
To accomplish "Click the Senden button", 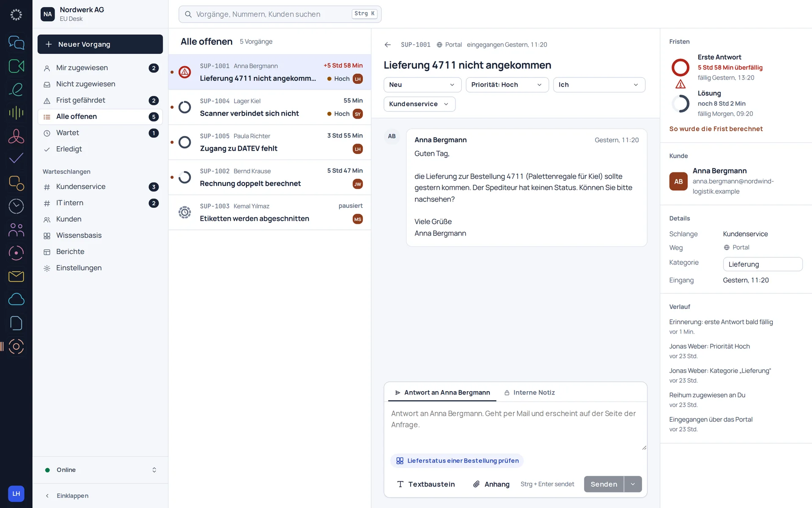I will [604, 484].
